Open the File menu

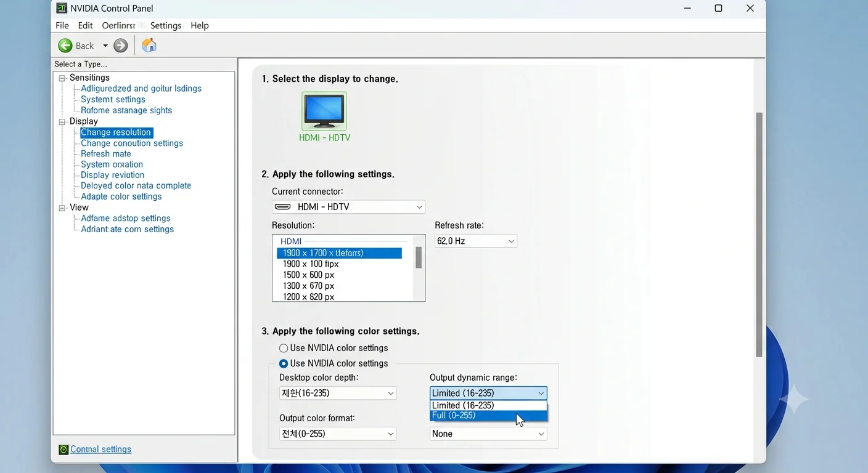(x=62, y=25)
